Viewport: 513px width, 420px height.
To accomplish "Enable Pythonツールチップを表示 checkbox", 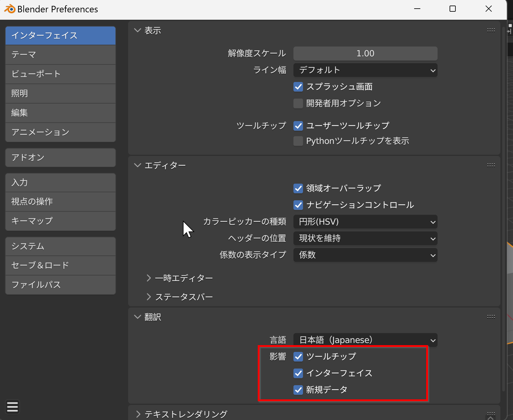I will coord(298,141).
